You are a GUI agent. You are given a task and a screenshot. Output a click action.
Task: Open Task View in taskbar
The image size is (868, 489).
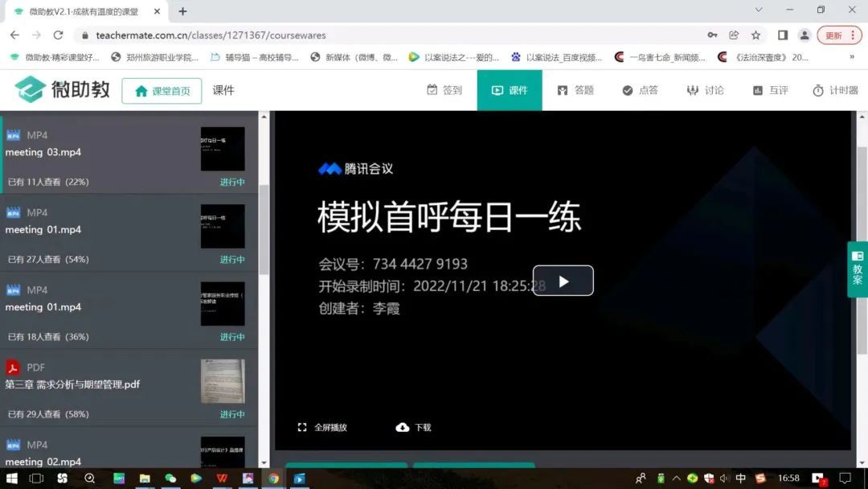36,478
